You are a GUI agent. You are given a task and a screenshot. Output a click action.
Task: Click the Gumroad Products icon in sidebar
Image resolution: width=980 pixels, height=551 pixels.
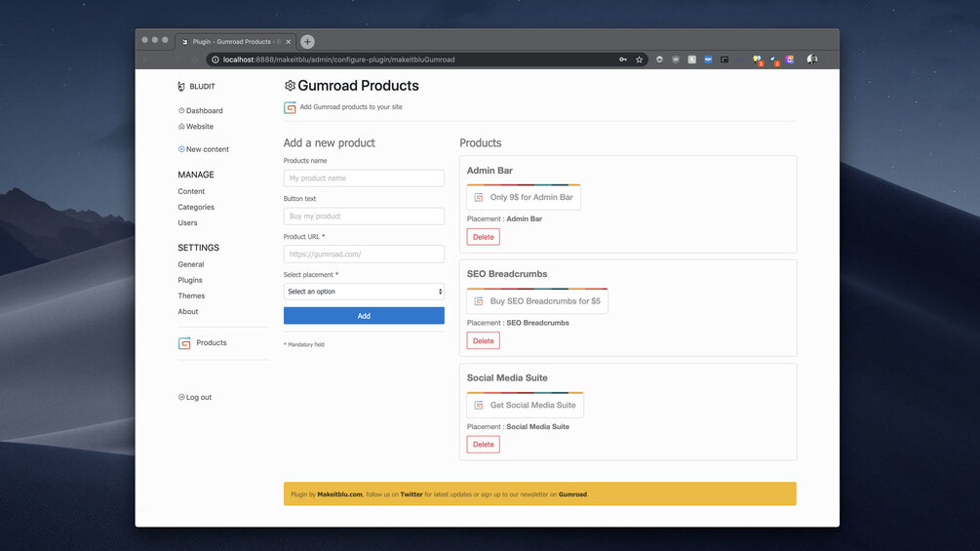coord(184,343)
